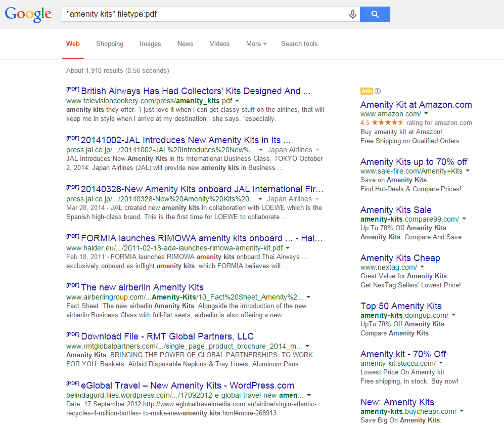Click Japan Airlines label on 20140328 result
Screen dimensions: 504x425
(x=289, y=199)
